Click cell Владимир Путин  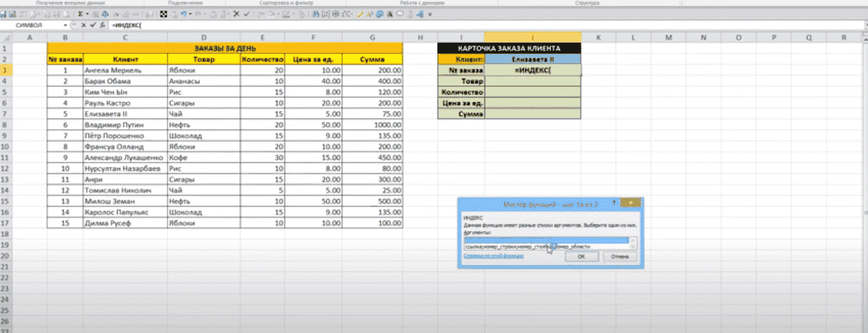124,125
